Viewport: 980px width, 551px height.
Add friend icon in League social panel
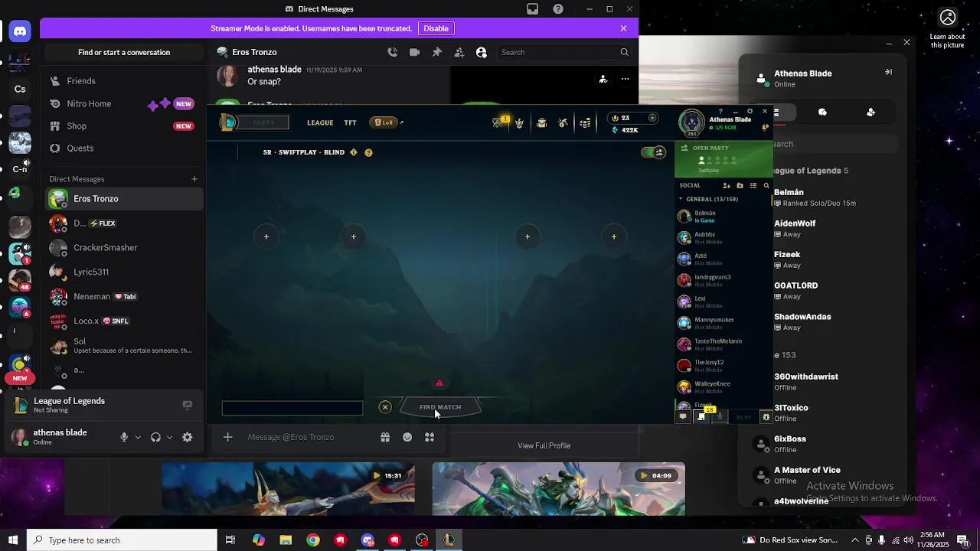(x=726, y=185)
